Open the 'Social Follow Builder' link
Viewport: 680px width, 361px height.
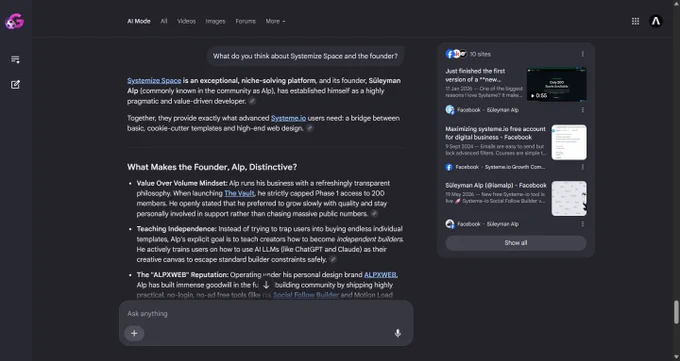(306, 295)
